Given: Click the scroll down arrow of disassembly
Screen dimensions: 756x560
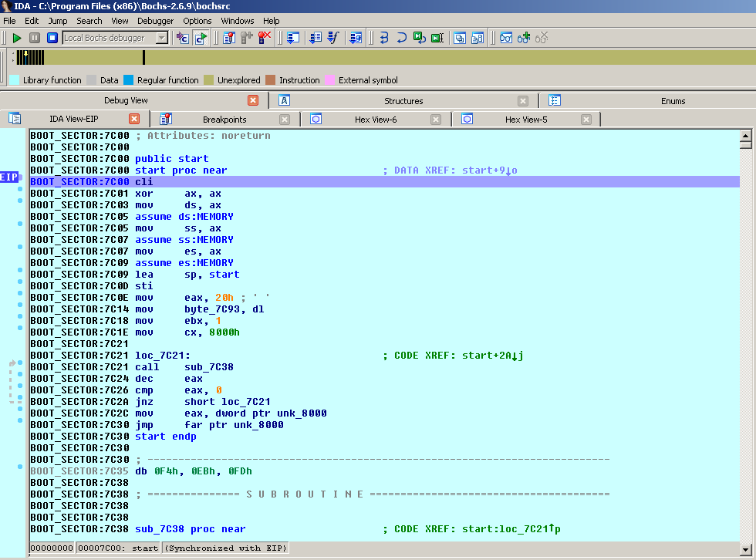Looking at the screenshot, I should (745, 549).
